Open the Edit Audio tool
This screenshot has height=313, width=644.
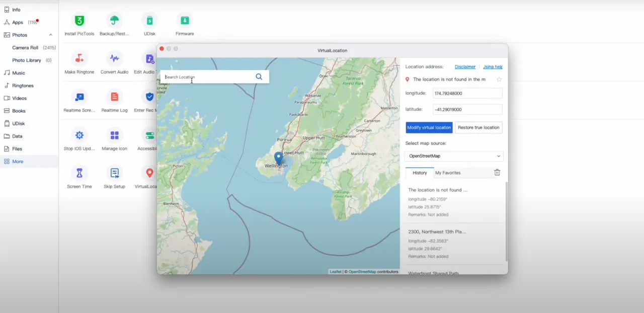(149, 59)
